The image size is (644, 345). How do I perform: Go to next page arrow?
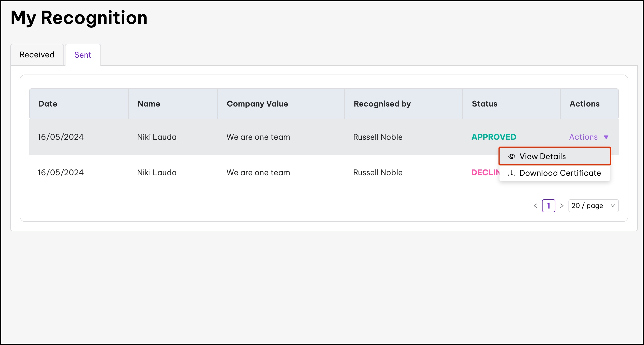[x=562, y=206]
